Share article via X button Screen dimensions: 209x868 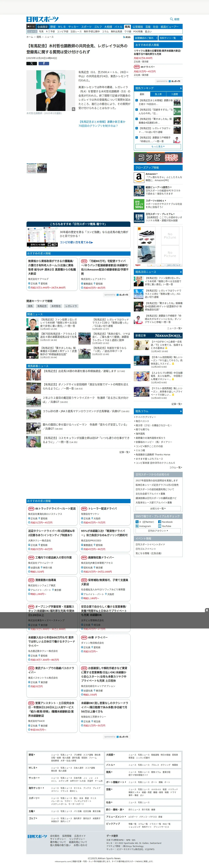click(x=32, y=63)
